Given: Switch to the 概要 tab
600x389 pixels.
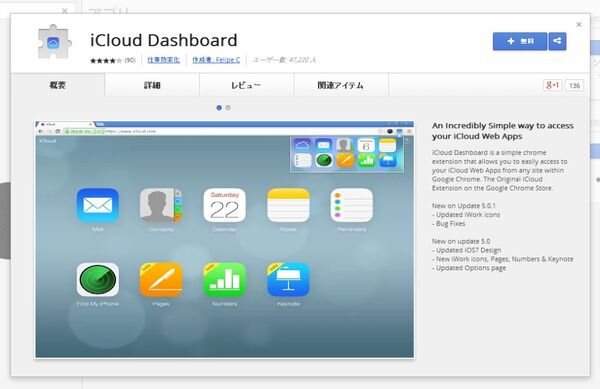Looking at the screenshot, I should [57, 85].
